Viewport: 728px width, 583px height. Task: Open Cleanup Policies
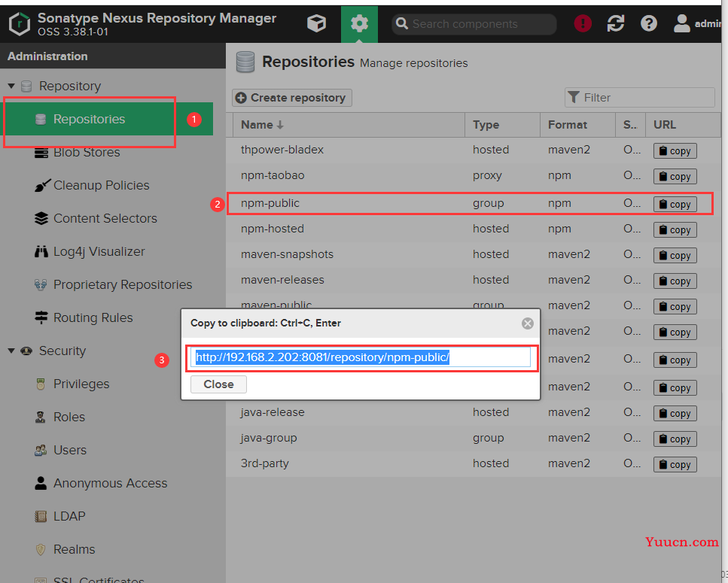point(101,185)
